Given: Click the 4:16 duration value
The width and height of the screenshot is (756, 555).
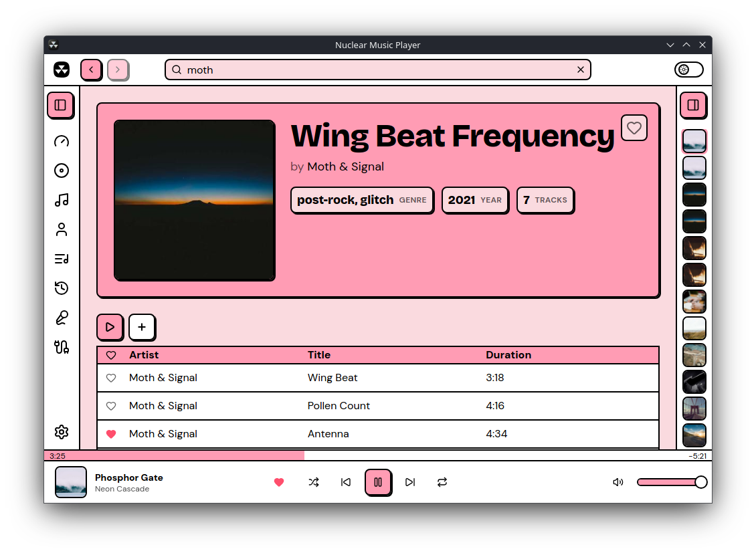Looking at the screenshot, I should click(494, 406).
